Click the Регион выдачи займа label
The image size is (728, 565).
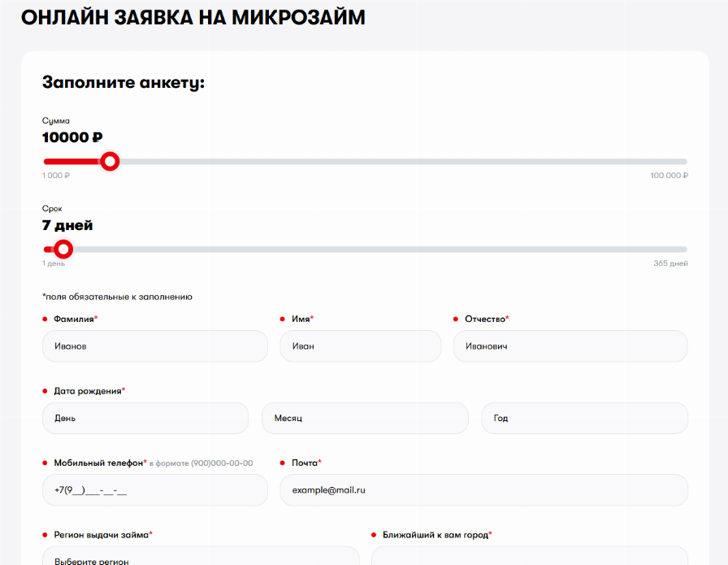tap(103, 535)
